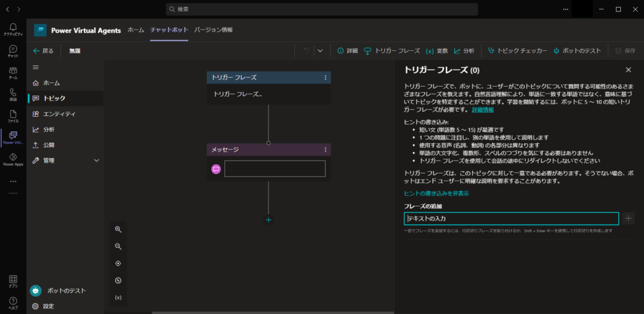Click the トリガー フレーズ... node body
The image size is (644, 314).
269,94
